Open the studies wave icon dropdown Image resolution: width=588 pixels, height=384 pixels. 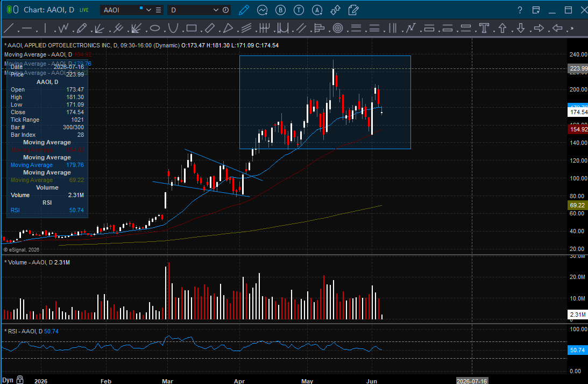click(262, 10)
